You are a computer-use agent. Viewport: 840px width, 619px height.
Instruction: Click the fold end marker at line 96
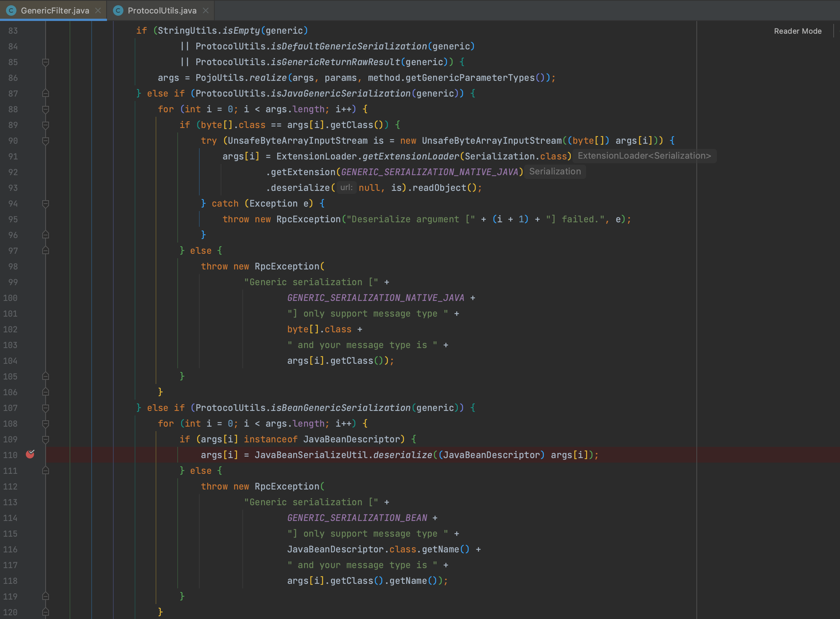pyautogui.click(x=46, y=235)
